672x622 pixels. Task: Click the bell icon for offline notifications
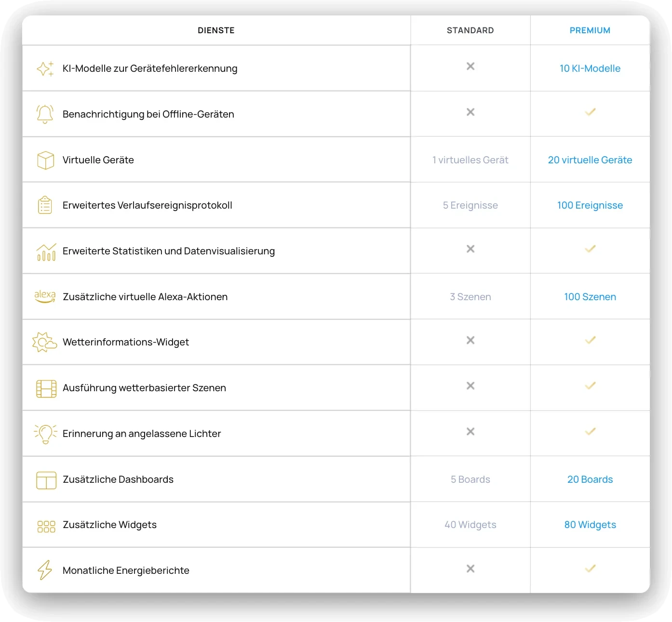coord(45,114)
